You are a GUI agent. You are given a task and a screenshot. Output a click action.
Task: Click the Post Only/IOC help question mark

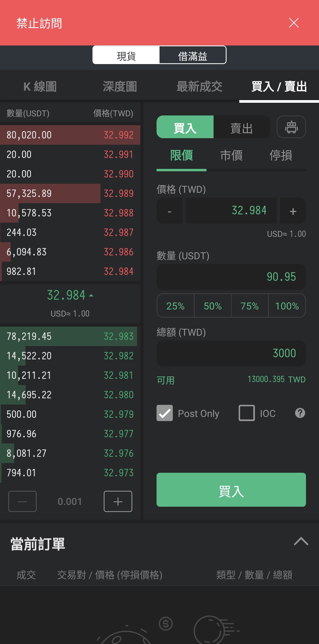(x=300, y=413)
